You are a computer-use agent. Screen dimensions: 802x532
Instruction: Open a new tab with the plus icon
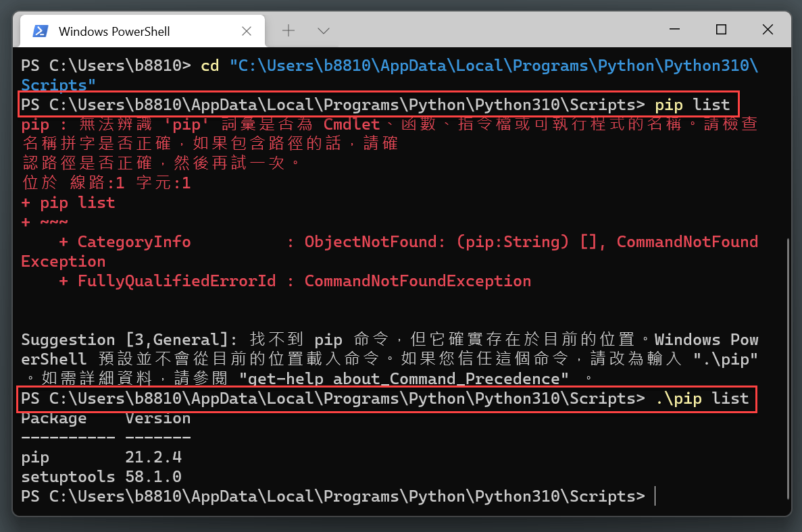point(289,30)
